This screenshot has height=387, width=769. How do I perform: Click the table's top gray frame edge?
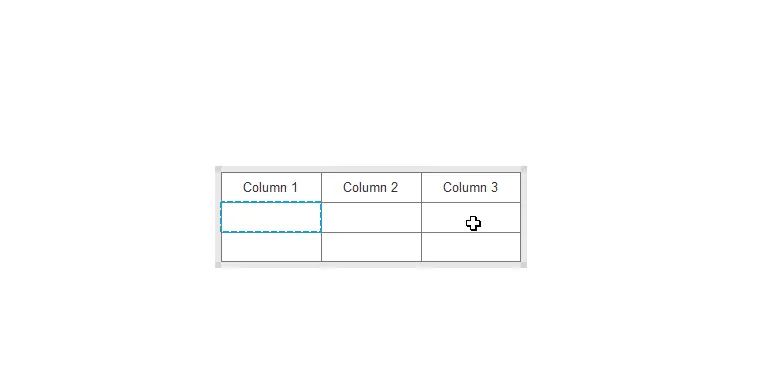pyautogui.click(x=371, y=169)
